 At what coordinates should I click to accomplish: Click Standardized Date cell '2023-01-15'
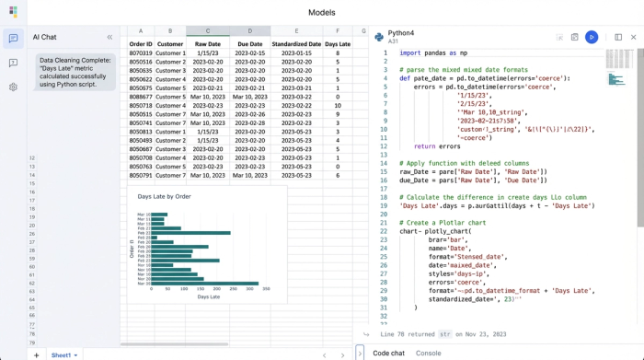tap(296, 53)
